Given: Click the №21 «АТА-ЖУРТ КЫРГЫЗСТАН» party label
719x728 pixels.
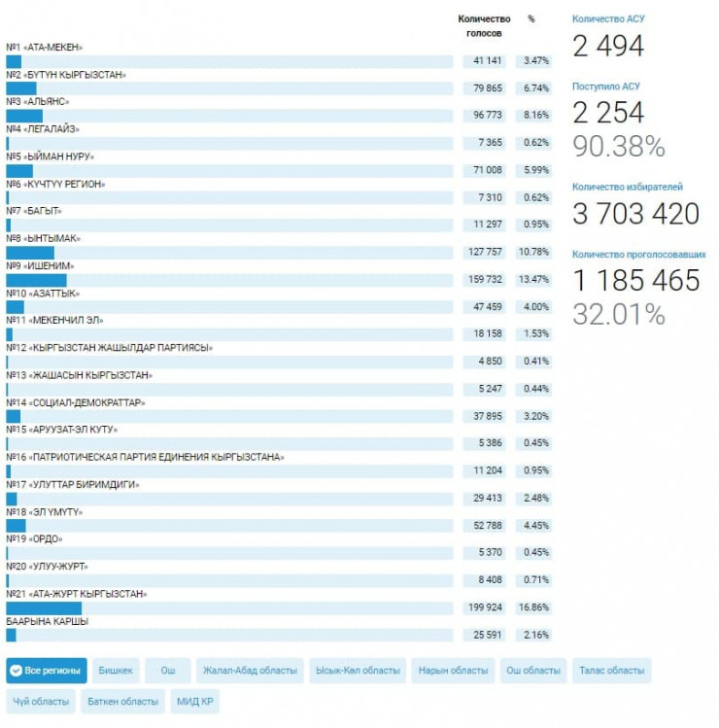Looking at the screenshot, I should click(77, 593).
